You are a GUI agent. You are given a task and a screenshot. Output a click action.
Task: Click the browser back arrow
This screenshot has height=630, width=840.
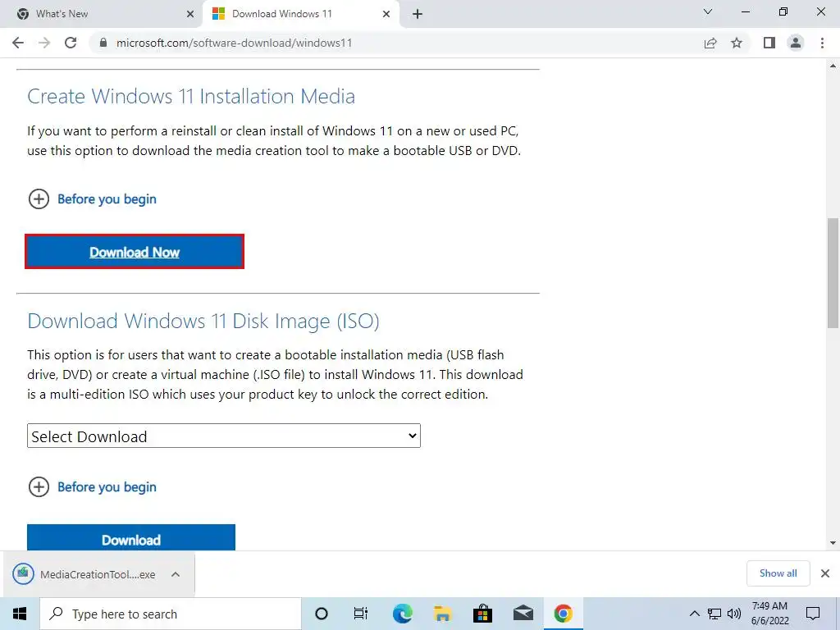pos(18,43)
